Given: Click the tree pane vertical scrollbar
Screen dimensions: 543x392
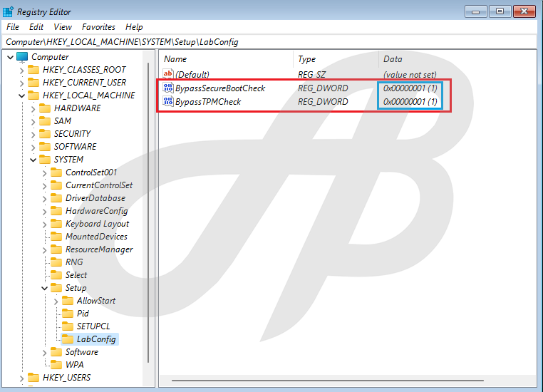Looking at the screenshot, I should (x=148, y=212).
